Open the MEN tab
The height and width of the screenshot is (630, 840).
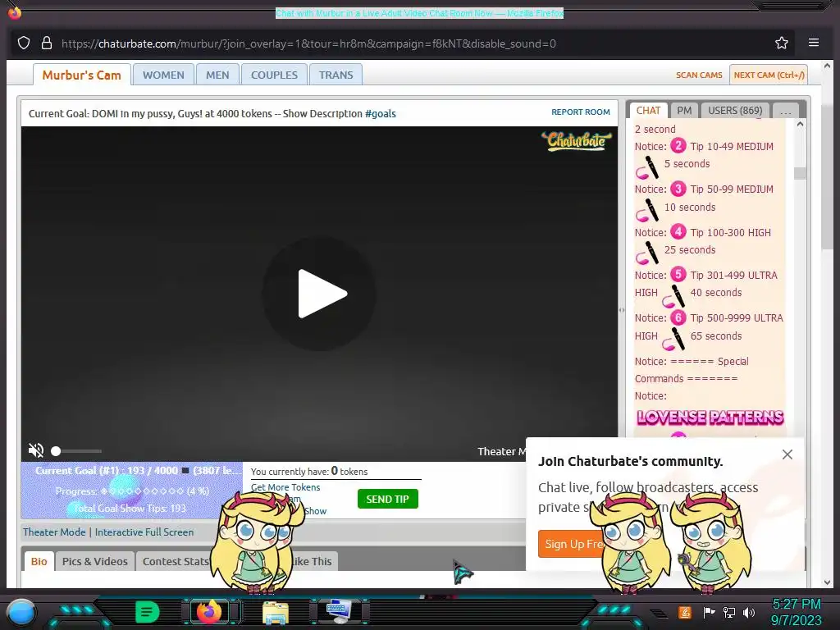tap(217, 75)
